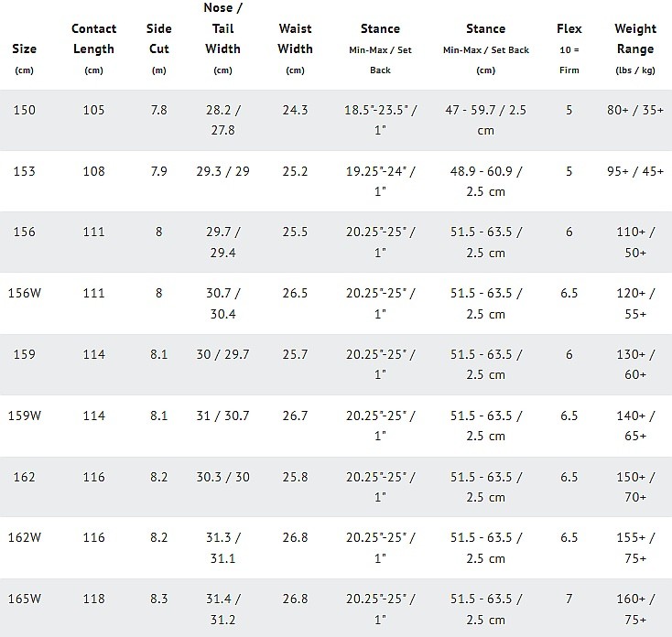Select the 150 size cell
The width and height of the screenshot is (672, 637).
click(x=26, y=110)
